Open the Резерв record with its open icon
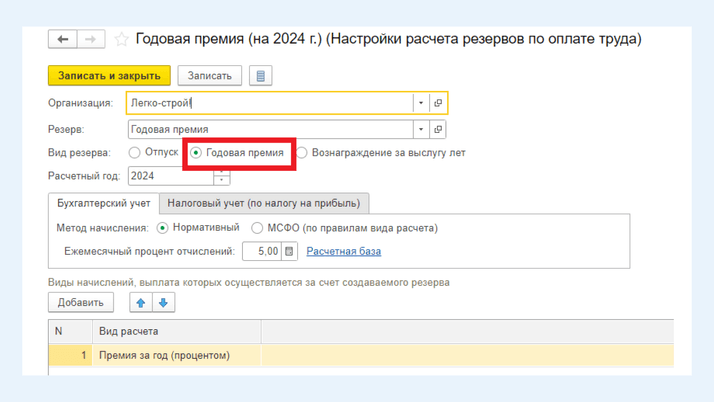Image resolution: width=714 pixels, height=402 pixels. [x=438, y=129]
